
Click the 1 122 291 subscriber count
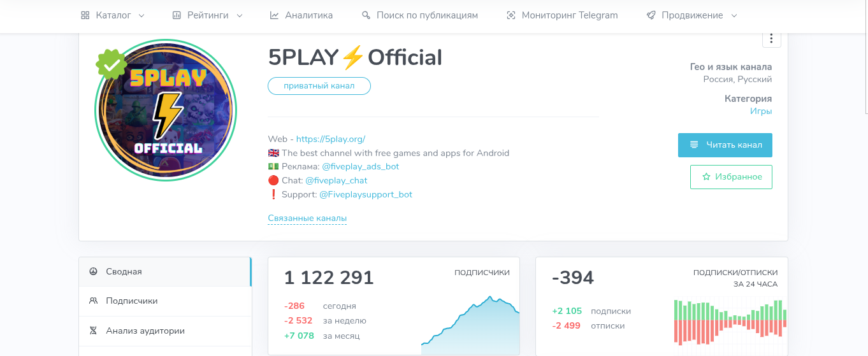click(329, 278)
